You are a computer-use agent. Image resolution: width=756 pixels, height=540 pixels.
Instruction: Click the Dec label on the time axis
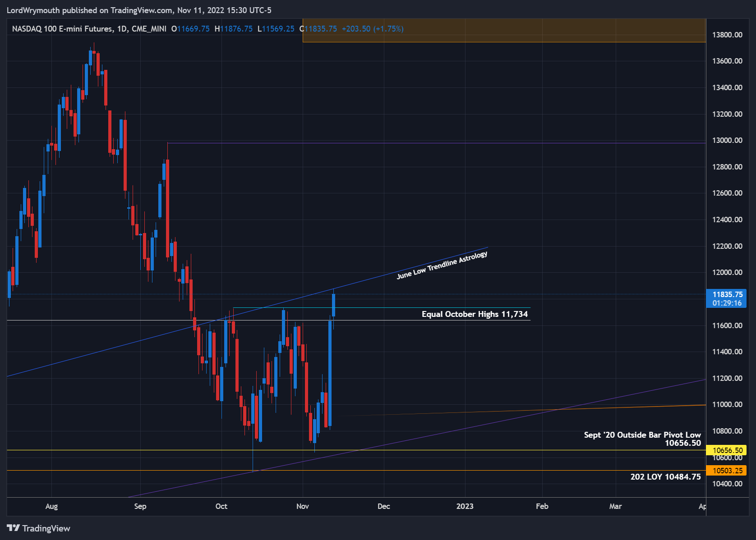click(384, 506)
